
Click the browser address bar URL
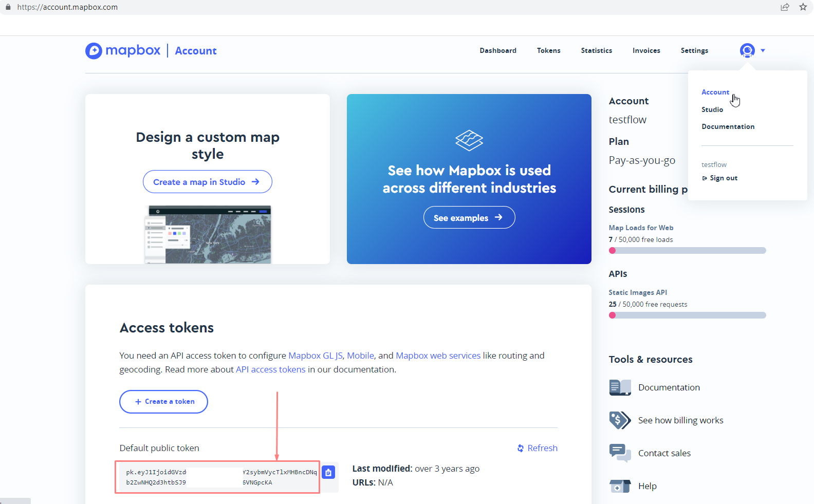[67, 7]
